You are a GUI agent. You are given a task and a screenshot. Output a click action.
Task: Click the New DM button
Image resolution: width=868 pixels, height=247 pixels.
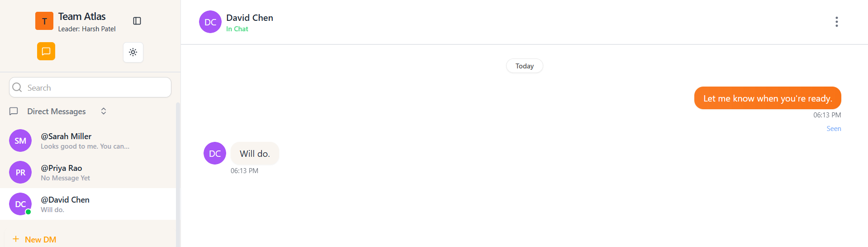coord(40,239)
